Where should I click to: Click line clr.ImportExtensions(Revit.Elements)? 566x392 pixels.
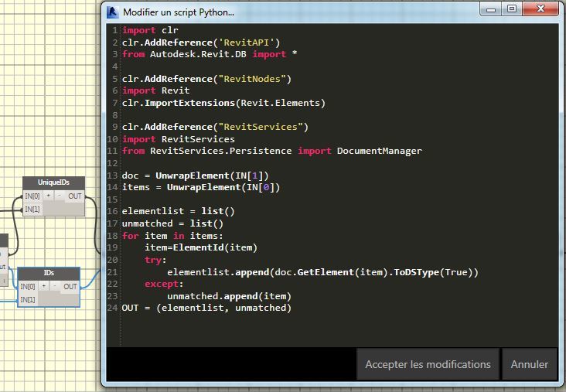[x=223, y=103]
